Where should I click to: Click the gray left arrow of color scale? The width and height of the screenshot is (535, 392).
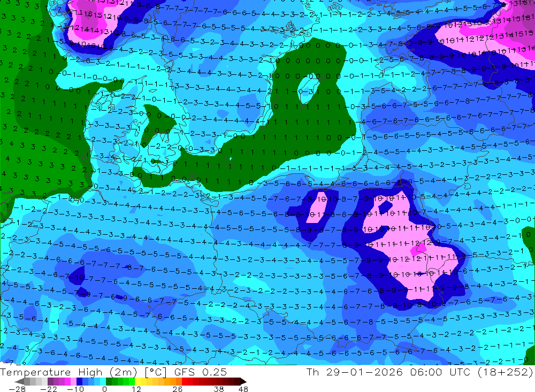pyautogui.click(x=20, y=381)
